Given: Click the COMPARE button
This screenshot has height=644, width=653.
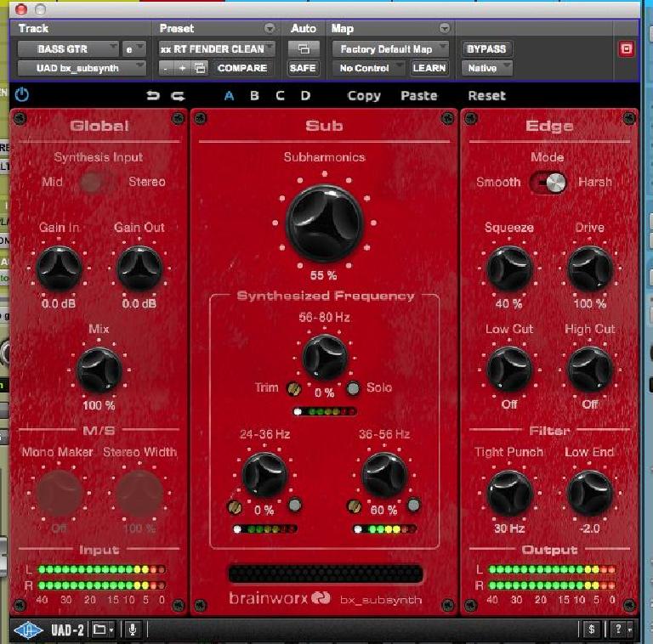Looking at the screenshot, I should pos(242,68).
